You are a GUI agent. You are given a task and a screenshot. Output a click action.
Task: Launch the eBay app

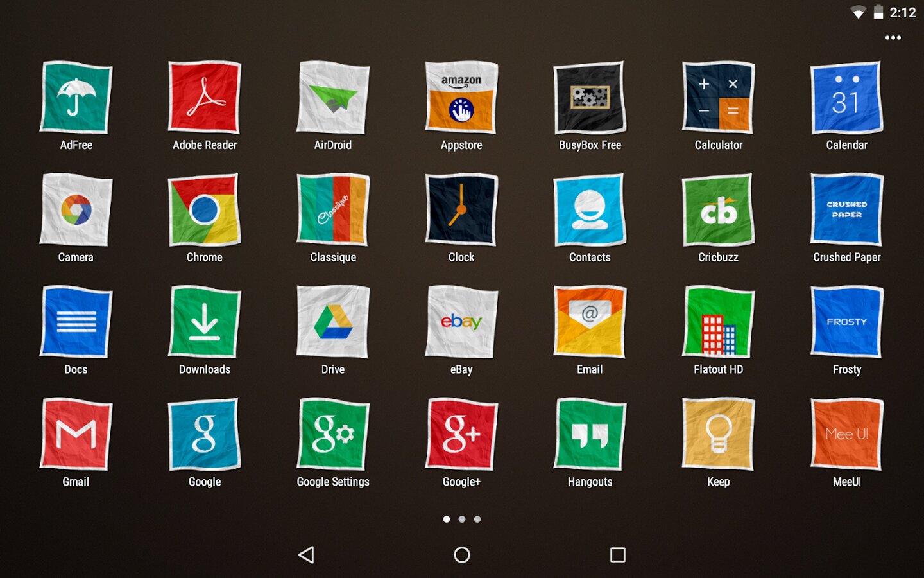pyautogui.click(x=461, y=322)
